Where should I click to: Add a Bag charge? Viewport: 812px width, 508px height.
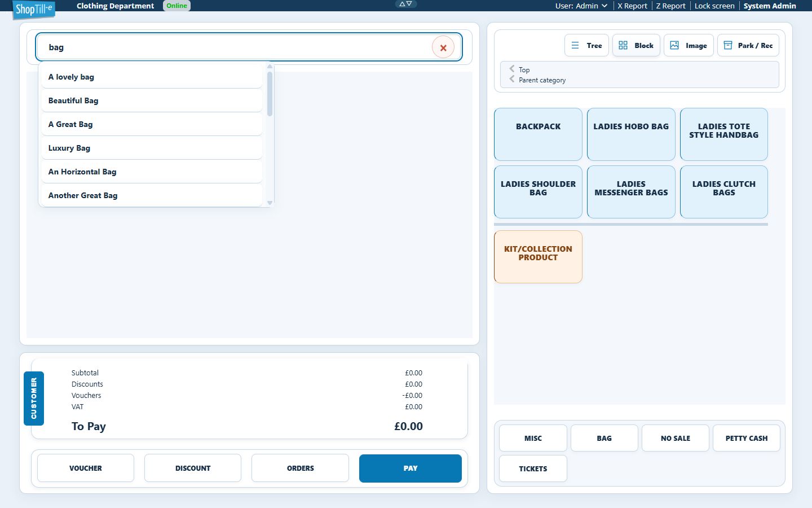coord(604,438)
